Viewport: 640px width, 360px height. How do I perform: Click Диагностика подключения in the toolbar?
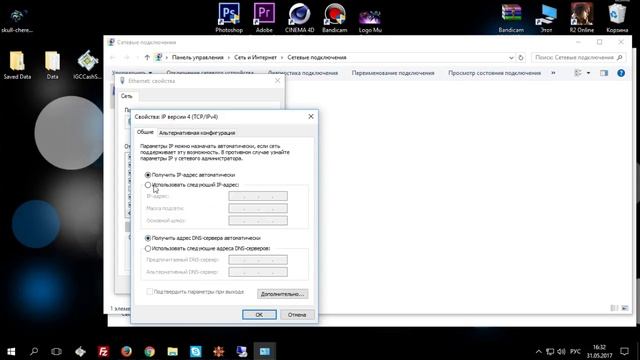tap(303, 73)
